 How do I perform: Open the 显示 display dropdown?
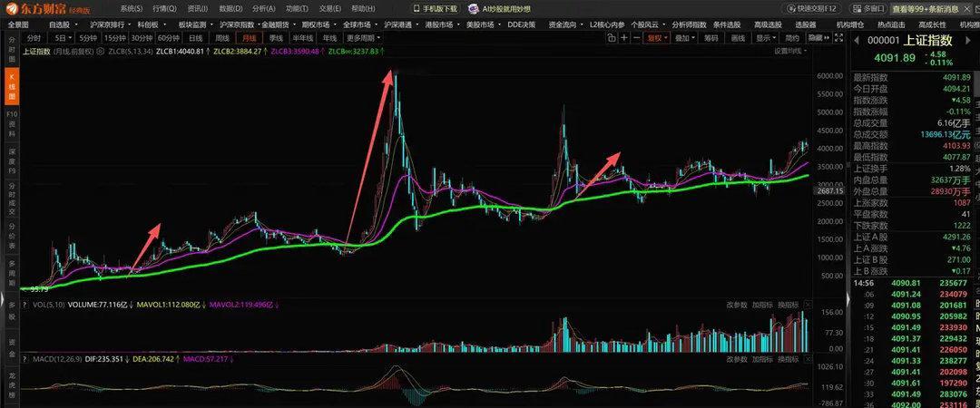pyautogui.click(x=766, y=38)
